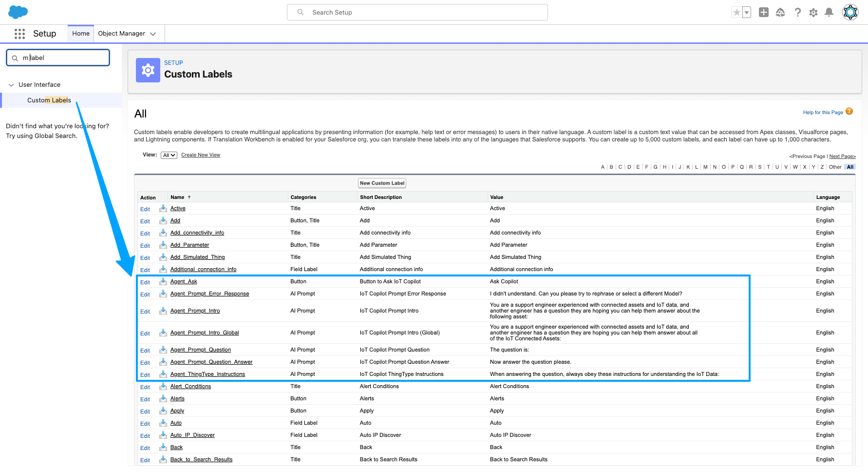Filter labels by Other
Image resolution: width=868 pixels, height=472 pixels.
click(x=835, y=167)
